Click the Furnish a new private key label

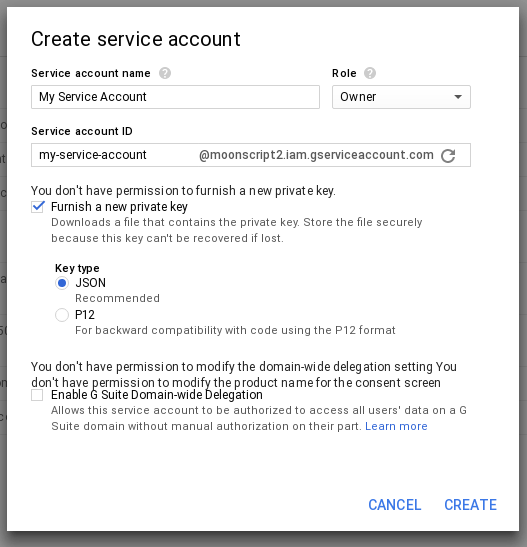coord(119,207)
